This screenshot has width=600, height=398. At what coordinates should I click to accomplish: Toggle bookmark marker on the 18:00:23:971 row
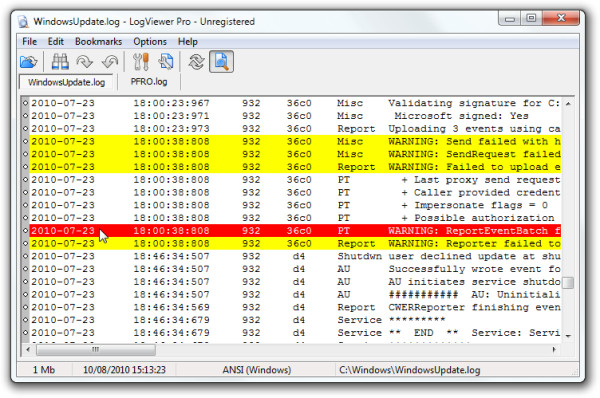pos(25,116)
